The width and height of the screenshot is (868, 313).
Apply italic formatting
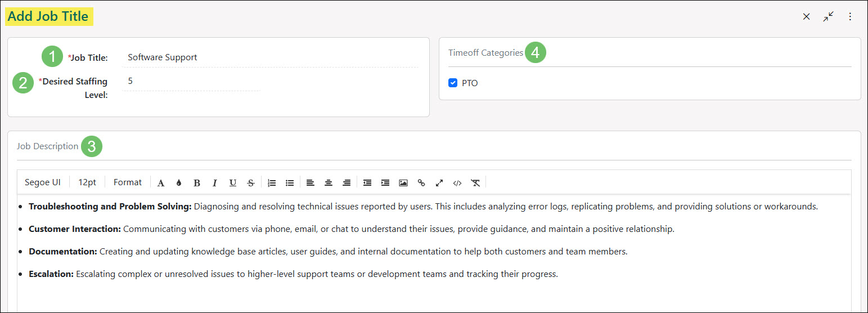point(214,183)
